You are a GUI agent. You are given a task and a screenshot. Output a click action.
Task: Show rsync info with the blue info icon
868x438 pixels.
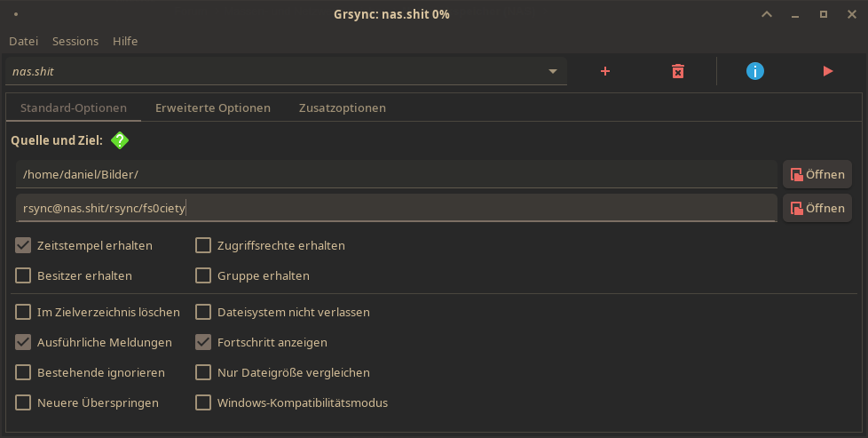click(755, 71)
